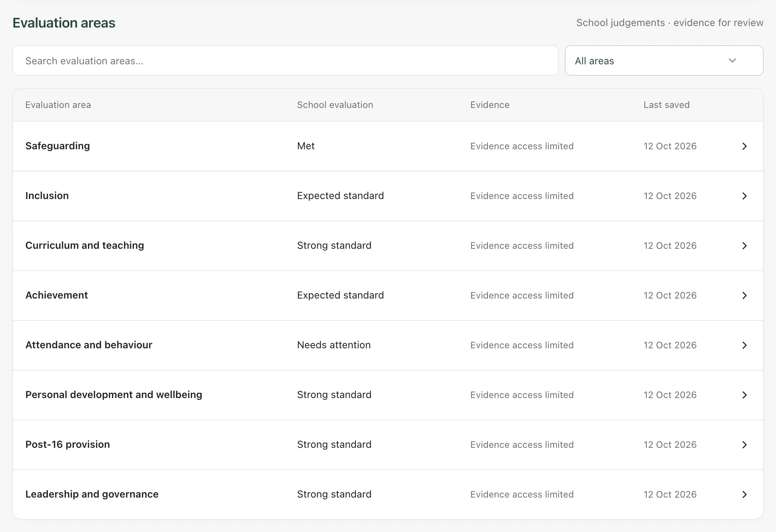Viewport: 776px width, 532px height.
Task: Open Attendance and behaviour row chevron
Action: pos(744,345)
